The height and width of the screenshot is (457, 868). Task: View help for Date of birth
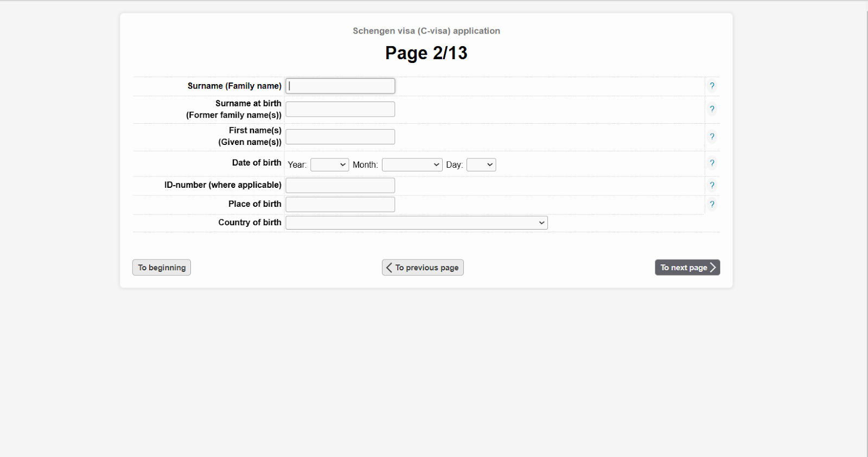[x=712, y=163]
